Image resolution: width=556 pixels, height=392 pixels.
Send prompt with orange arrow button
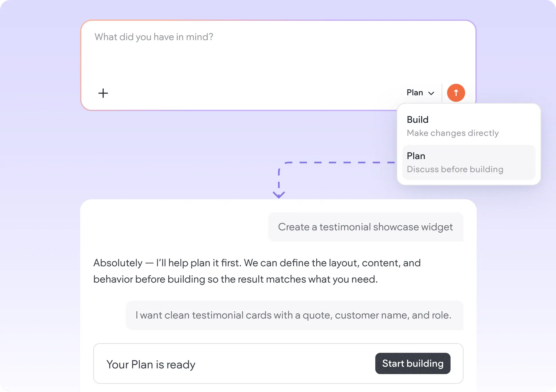tap(456, 93)
